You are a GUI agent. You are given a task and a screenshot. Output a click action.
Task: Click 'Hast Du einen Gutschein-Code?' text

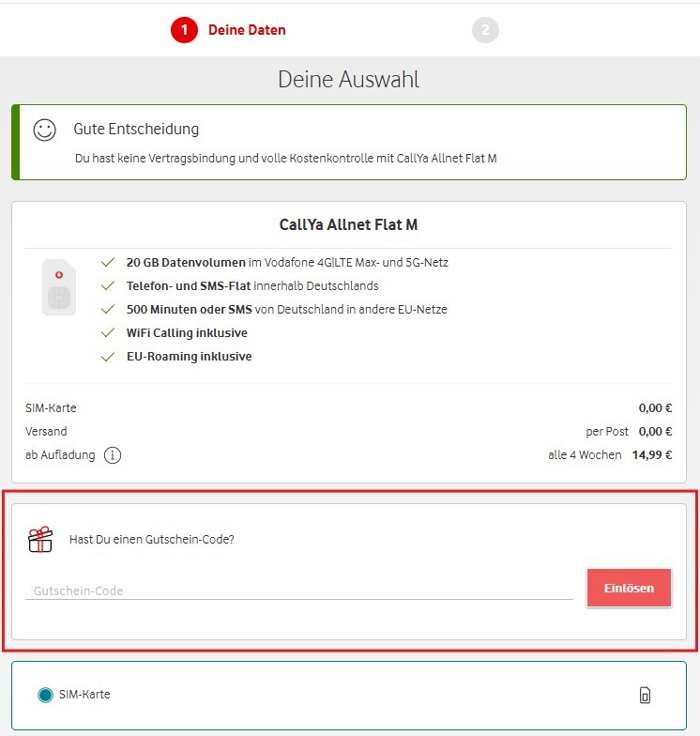152,539
